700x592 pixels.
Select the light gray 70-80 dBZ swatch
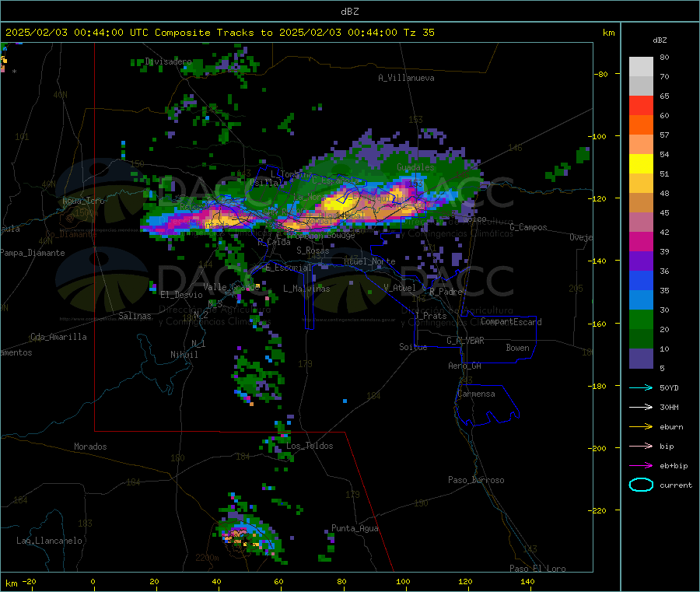click(x=641, y=67)
